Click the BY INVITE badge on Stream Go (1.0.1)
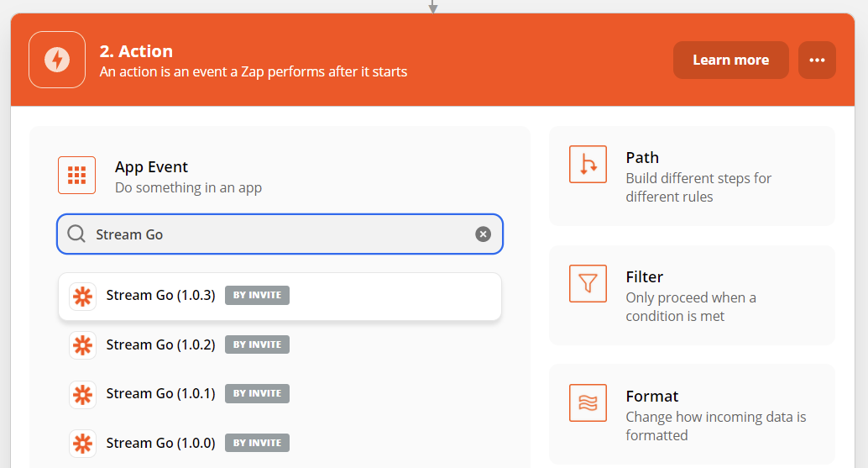 [257, 394]
